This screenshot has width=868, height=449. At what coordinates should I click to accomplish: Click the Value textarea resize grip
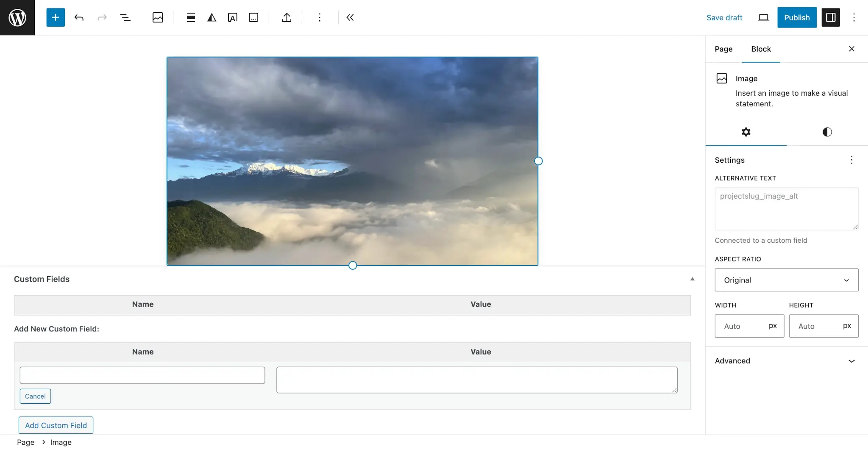tap(674, 390)
